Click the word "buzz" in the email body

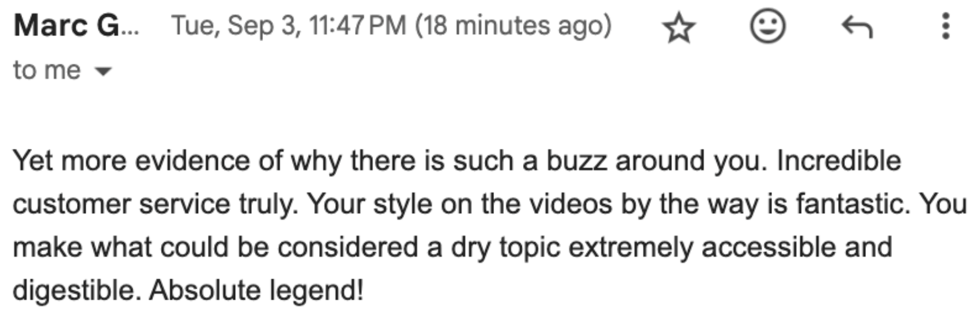(576, 160)
